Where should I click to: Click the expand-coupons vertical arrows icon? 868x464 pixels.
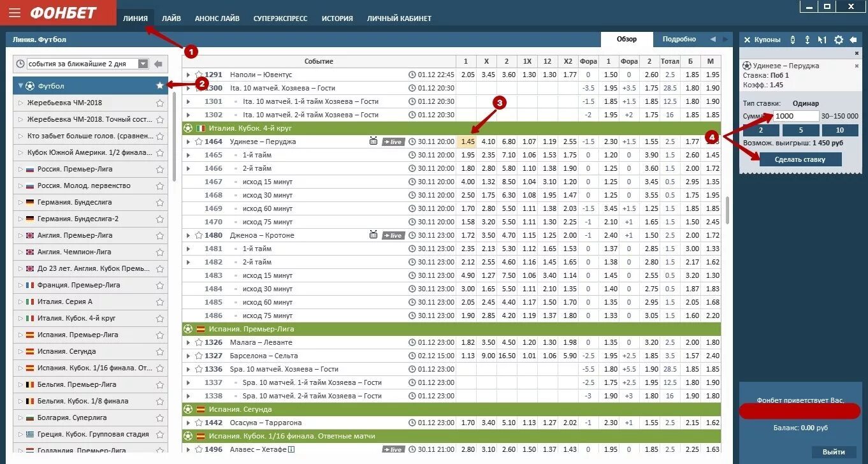(807, 40)
